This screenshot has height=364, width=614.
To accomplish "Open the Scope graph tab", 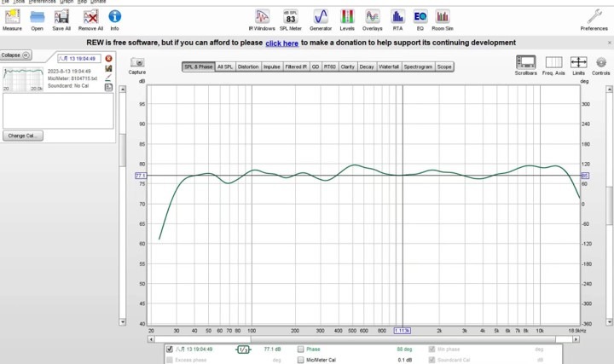I will pos(444,67).
